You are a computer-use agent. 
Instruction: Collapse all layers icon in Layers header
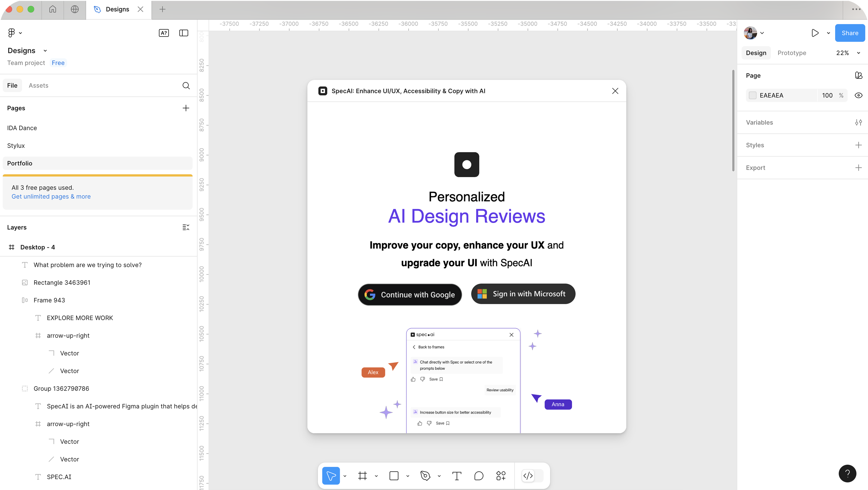(x=186, y=227)
